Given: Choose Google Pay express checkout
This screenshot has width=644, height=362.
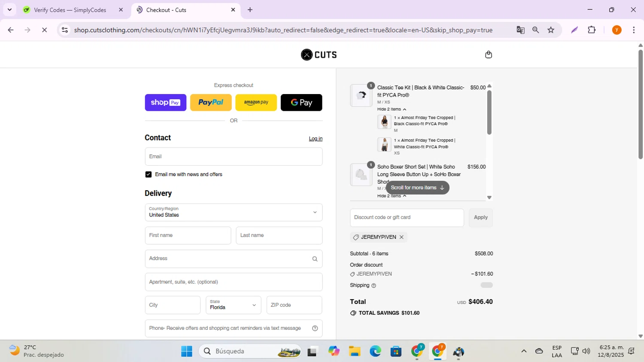Looking at the screenshot, I should coord(301,103).
